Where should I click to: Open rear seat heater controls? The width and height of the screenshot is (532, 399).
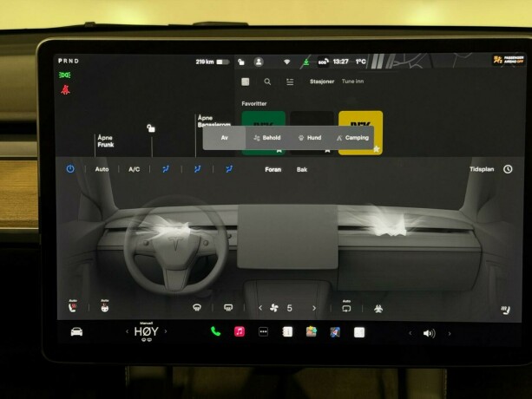pos(506,310)
